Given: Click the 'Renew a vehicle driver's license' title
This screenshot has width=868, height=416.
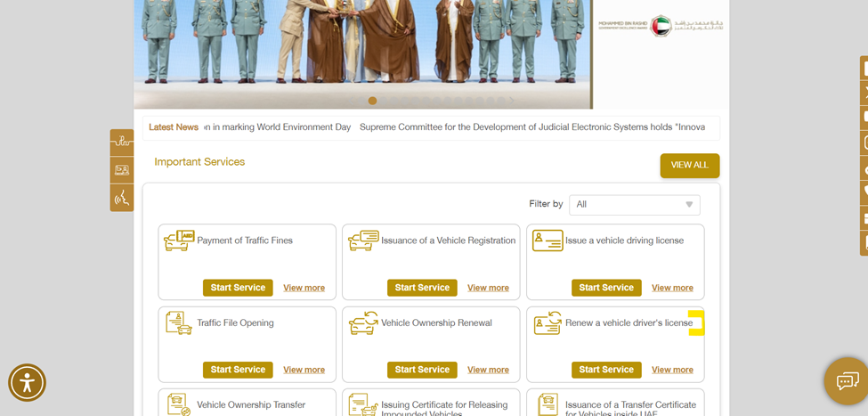Looking at the screenshot, I should tap(629, 323).
